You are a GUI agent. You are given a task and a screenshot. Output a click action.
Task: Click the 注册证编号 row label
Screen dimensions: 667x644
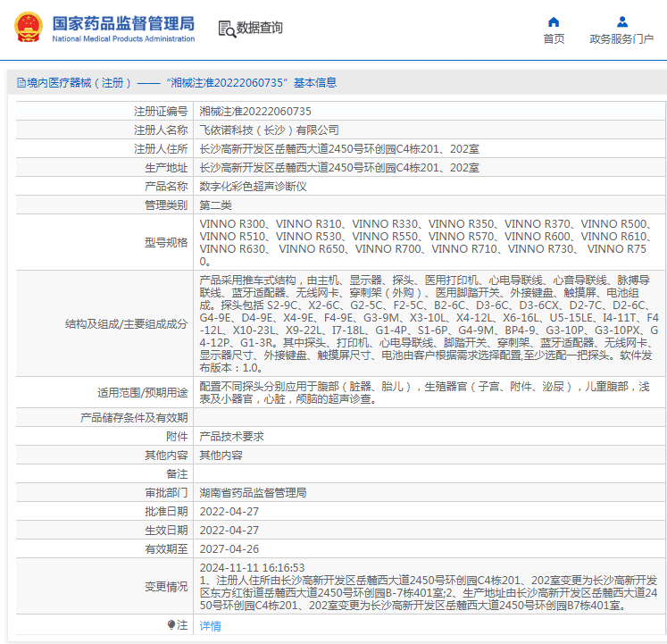161,112
